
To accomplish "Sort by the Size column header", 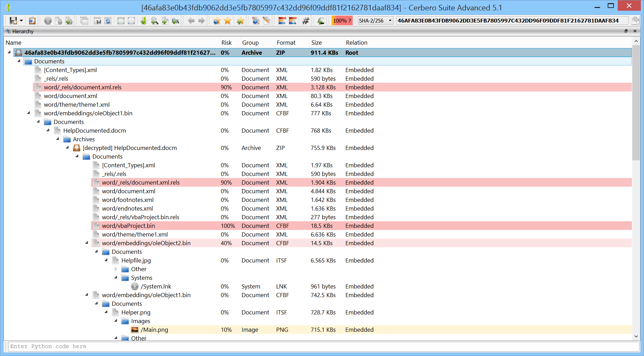I will pos(327,43).
